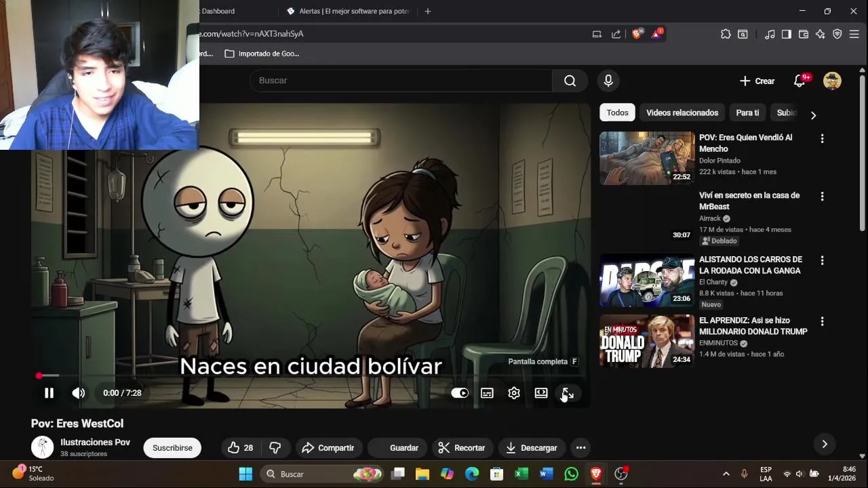Mute the video volume
The image size is (868, 488).
pos(79,393)
